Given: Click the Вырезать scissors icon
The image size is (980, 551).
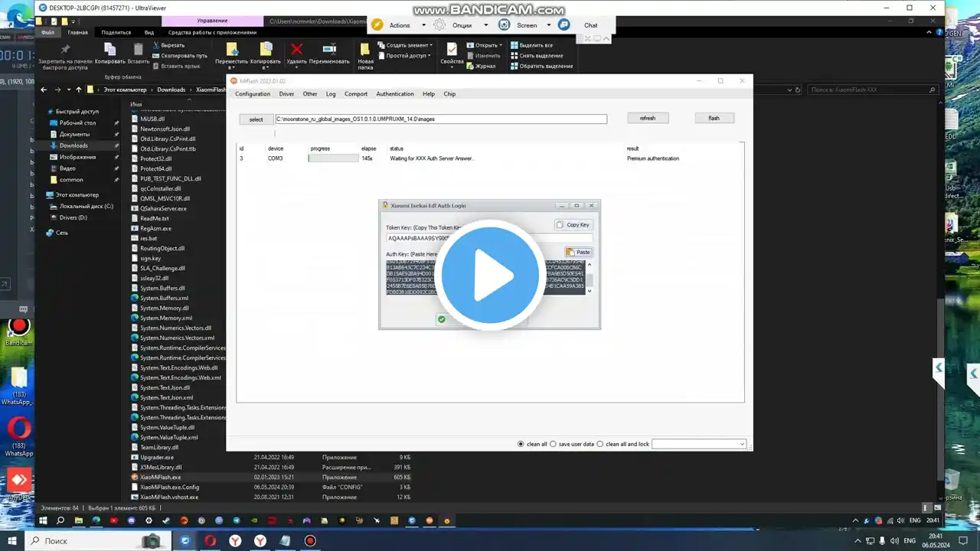Looking at the screenshot, I should click(x=156, y=45).
